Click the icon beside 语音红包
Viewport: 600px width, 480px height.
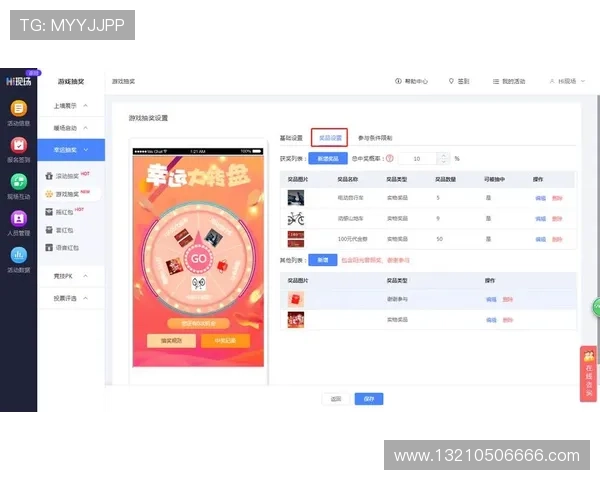49,248
